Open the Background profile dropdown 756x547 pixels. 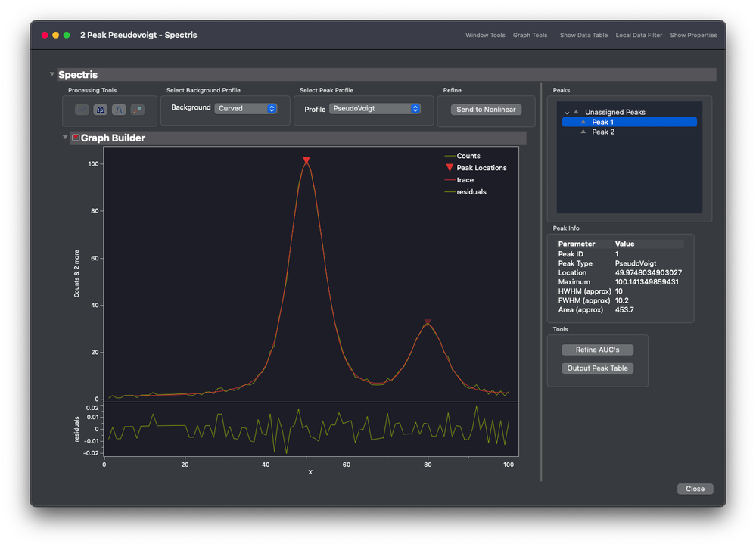click(x=246, y=109)
